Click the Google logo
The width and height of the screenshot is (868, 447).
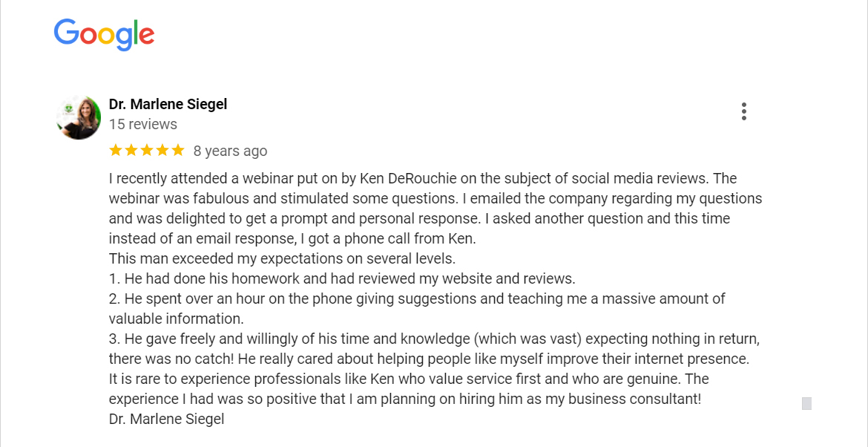[103, 34]
